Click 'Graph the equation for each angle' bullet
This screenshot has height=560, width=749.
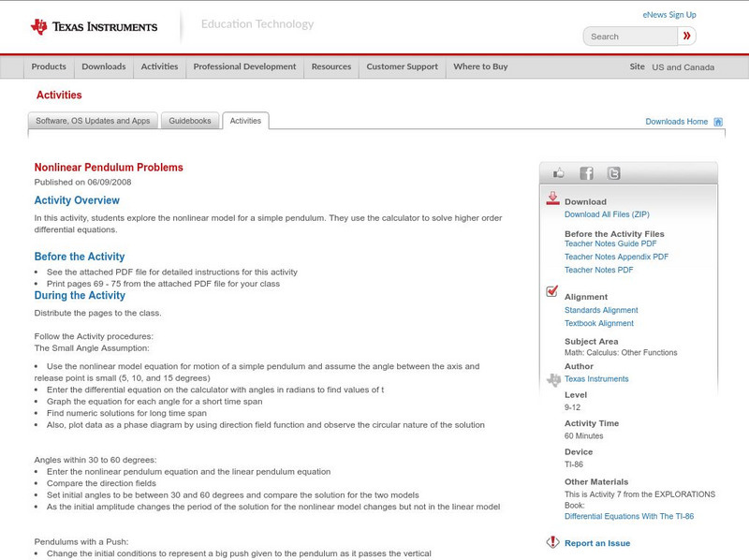pyautogui.click(x=154, y=402)
